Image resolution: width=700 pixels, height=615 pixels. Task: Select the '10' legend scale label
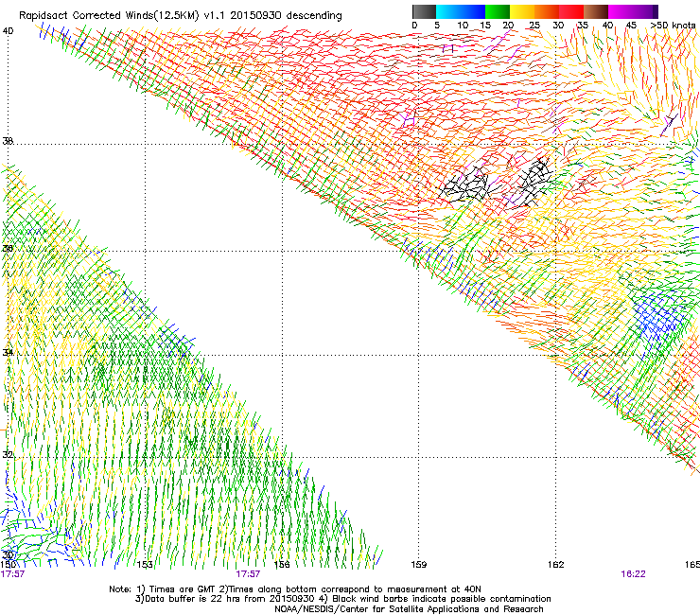(x=463, y=26)
